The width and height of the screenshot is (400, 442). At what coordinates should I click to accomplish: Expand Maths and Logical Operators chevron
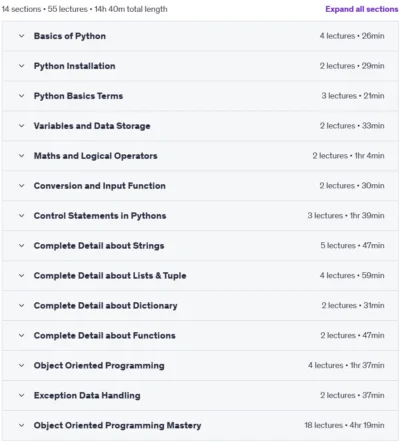(x=21, y=156)
